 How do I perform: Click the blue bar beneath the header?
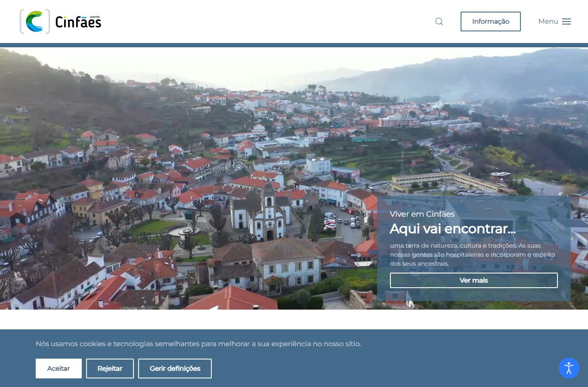[294, 45]
